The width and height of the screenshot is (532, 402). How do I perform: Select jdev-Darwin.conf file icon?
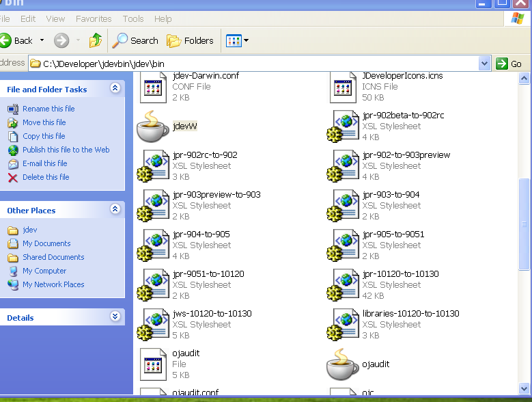tap(154, 87)
